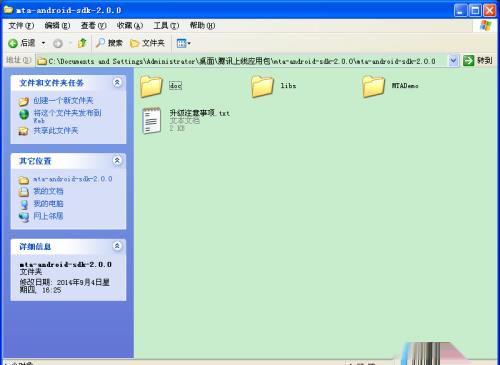Click the parent folder icon in Other Places
Screen dimensions: 500x365
point(24,180)
